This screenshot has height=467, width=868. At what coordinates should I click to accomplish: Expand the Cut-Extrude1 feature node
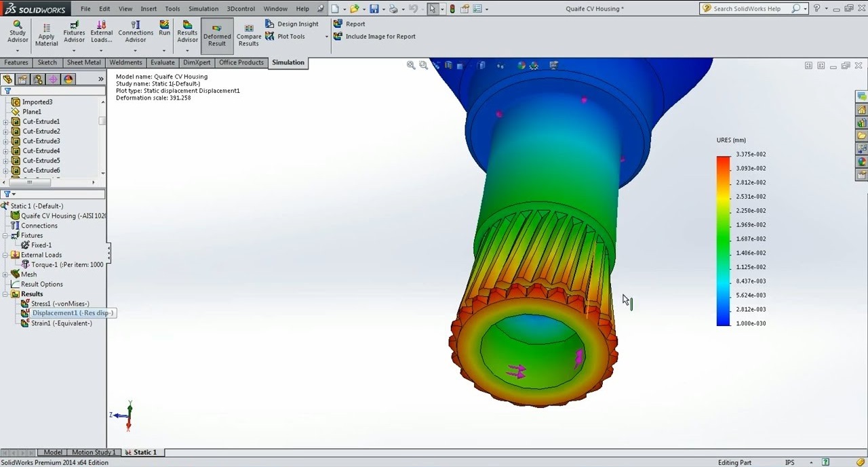[x=5, y=122]
